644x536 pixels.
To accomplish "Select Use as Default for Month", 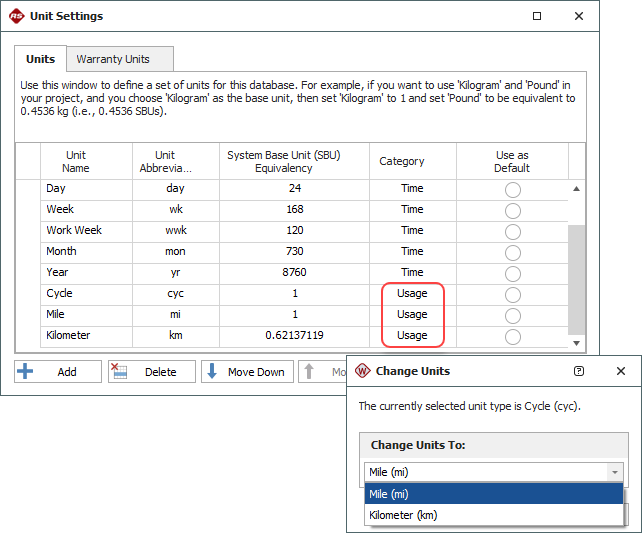I will (512, 252).
